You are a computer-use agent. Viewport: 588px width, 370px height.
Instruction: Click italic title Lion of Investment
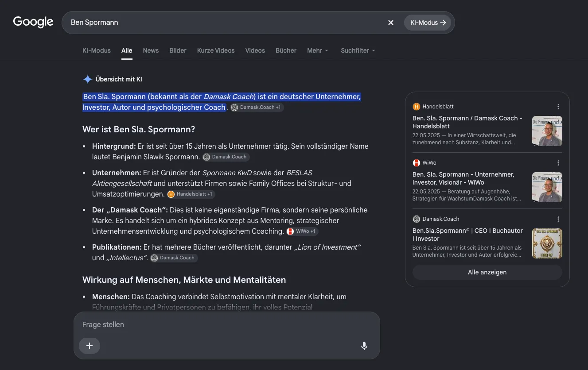[327, 247]
